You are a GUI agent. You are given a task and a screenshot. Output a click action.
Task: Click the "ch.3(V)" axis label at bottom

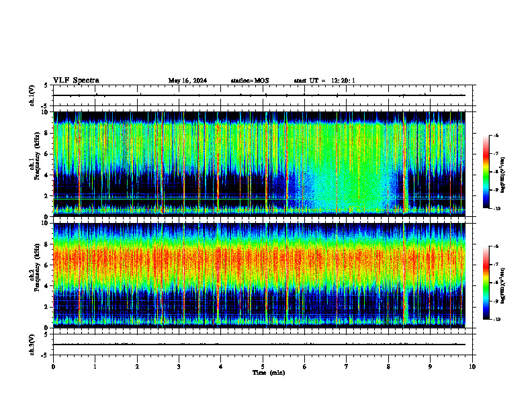tap(32, 345)
